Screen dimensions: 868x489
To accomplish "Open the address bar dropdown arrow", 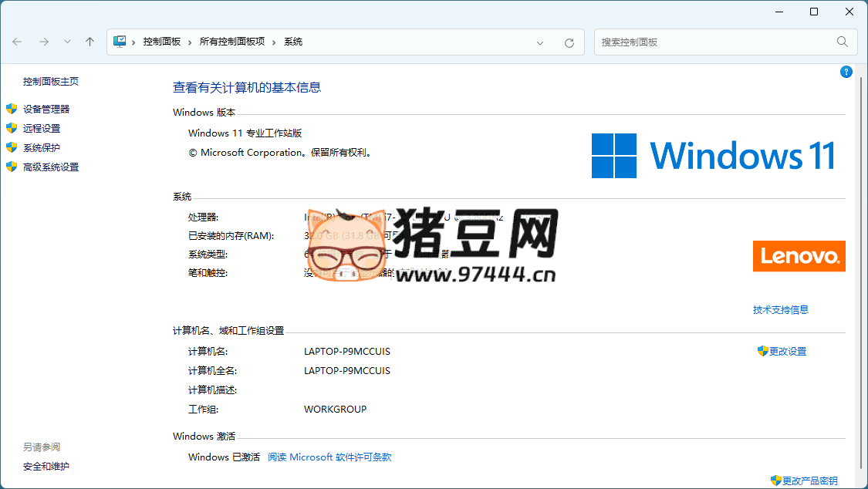I will pos(539,42).
